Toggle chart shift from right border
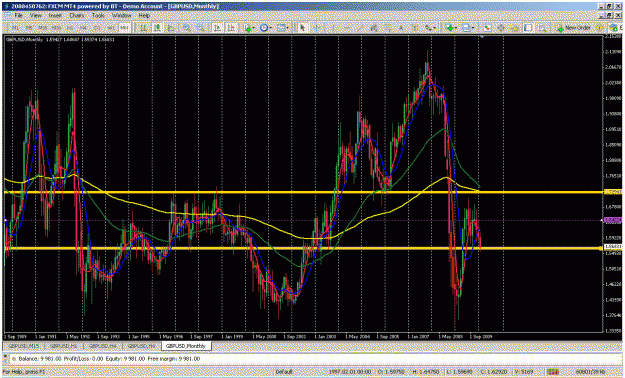 [x=231, y=28]
